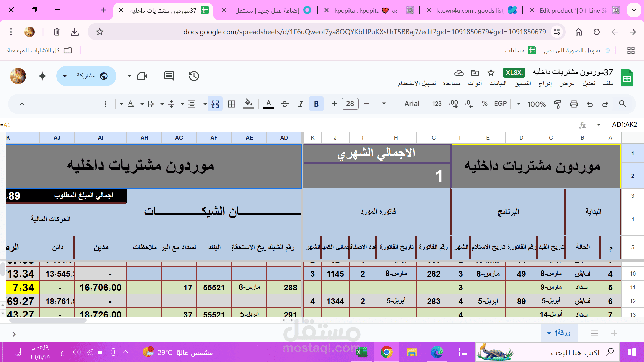Click the EGP currency format button

point(500,104)
